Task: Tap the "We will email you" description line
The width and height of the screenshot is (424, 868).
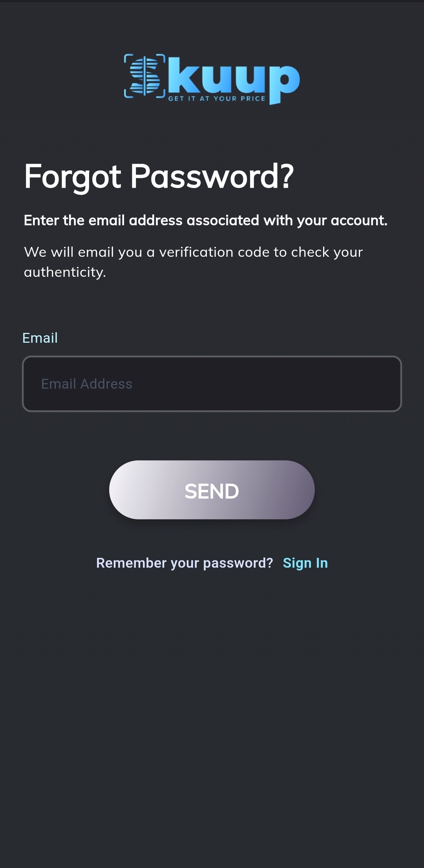Action: click(193, 252)
